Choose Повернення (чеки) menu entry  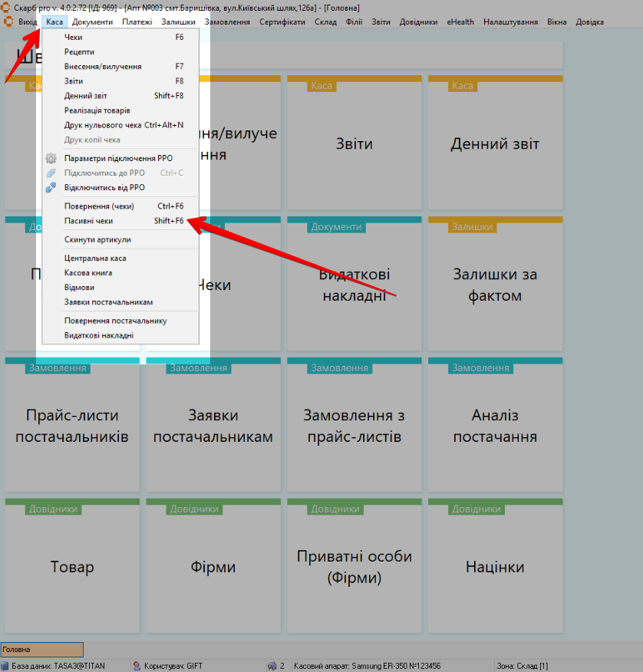[99, 206]
